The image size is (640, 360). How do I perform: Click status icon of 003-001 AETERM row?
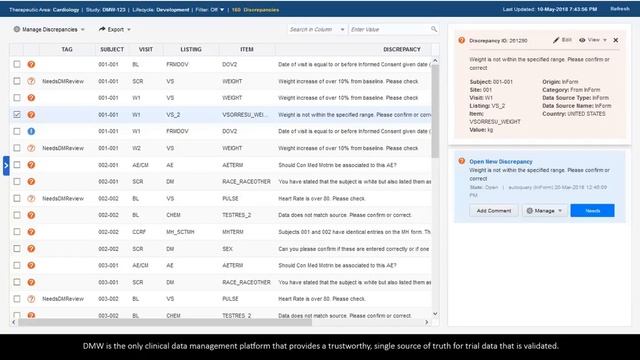31,265
